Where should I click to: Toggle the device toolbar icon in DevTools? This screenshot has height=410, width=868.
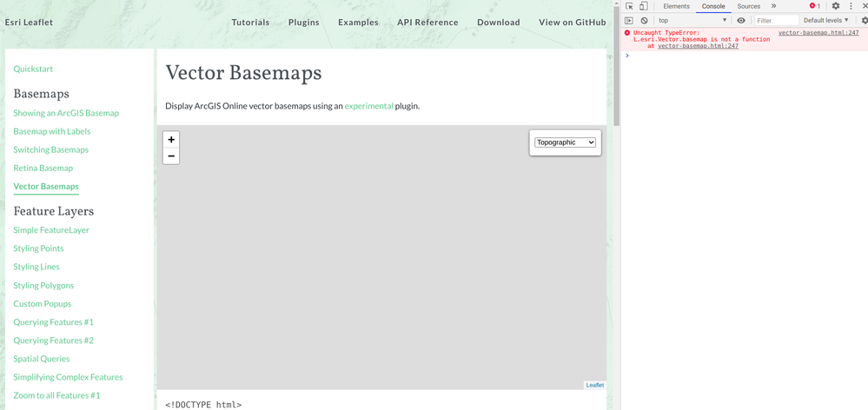(x=643, y=6)
